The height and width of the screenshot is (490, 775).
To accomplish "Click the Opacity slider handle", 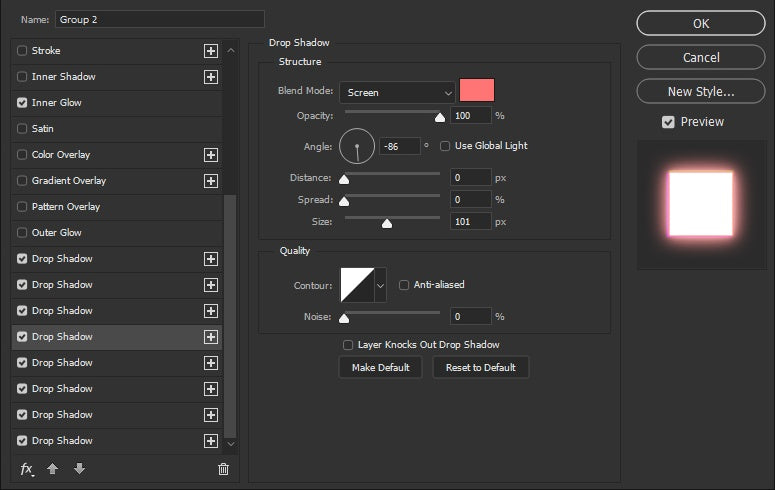I will pyautogui.click(x=439, y=118).
